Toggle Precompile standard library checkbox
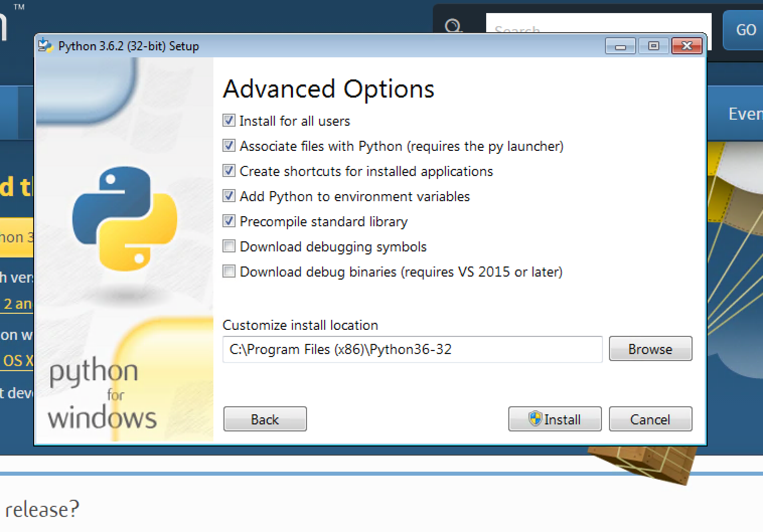The image size is (763, 532). point(229,221)
